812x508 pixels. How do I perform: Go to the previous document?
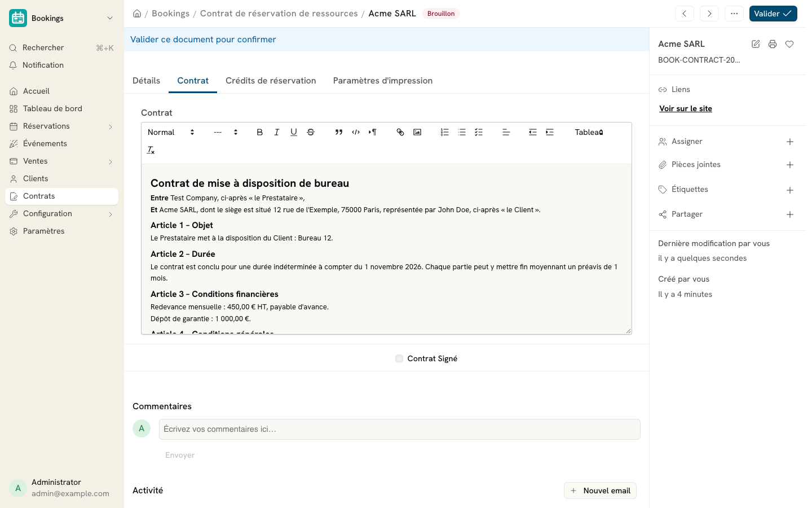pos(685,14)
